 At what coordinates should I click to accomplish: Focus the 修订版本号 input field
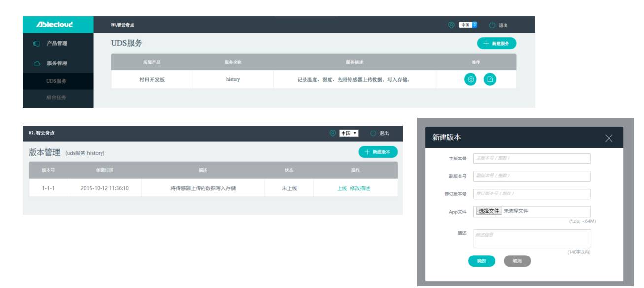pyautogui.click(x=532, y=193)
